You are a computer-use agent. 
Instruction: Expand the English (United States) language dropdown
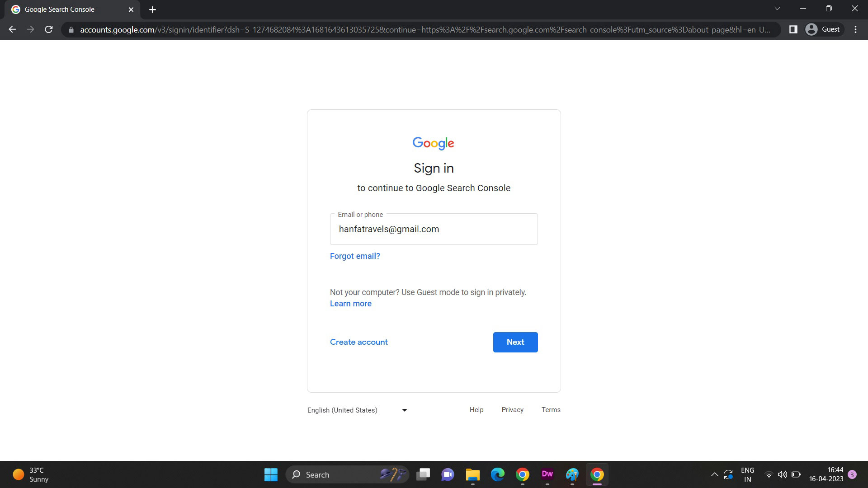click(358, 410)
